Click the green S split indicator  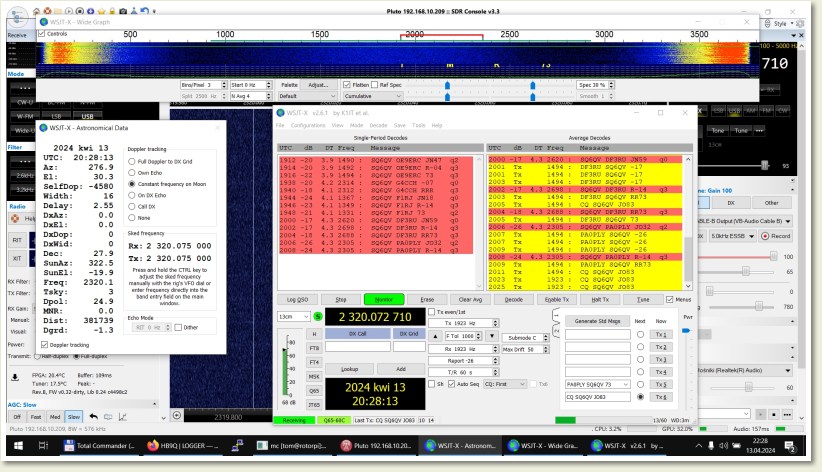pyautogui.click(x=318, y=316)
